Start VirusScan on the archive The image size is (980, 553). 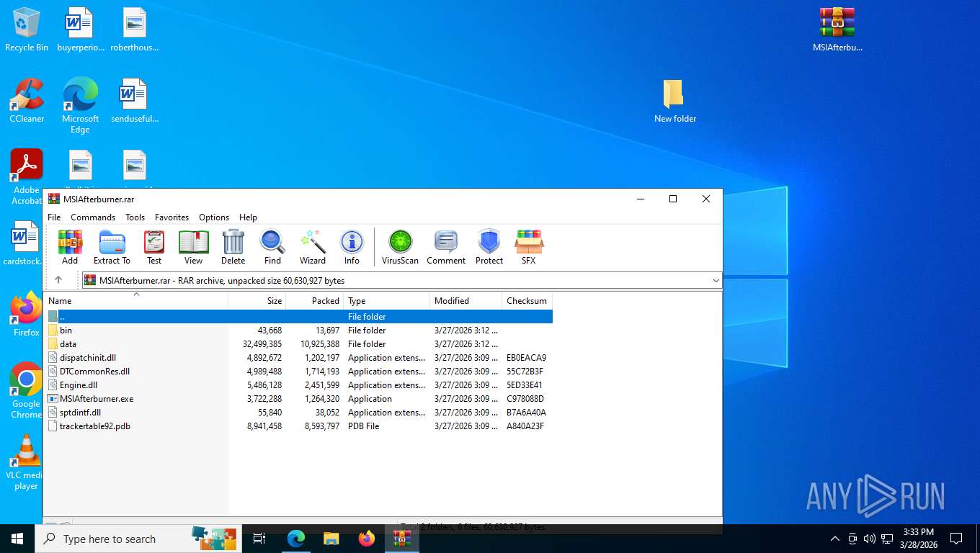pos(400,248)
